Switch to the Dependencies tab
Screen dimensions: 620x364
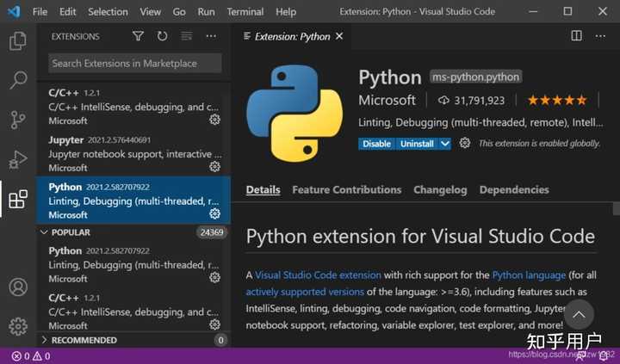[x=514, y=189]
